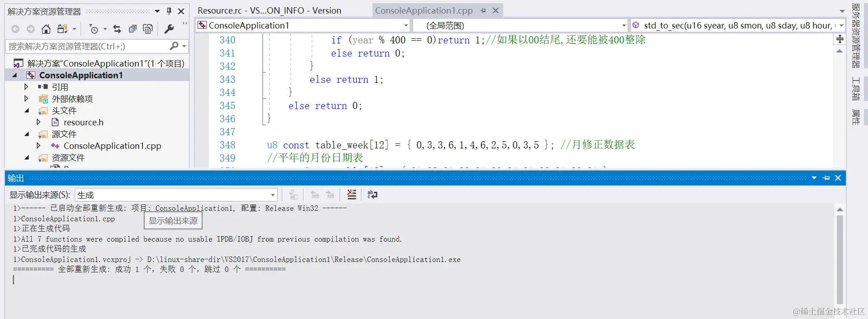Screen dimensions: 868x319
Task: Collapse the 源文件 folder
Action: point(27,134)
